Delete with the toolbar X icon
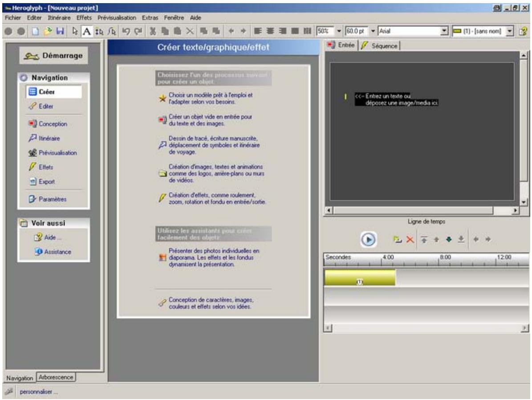The image size is (532, 400). [x=190, y=31]
